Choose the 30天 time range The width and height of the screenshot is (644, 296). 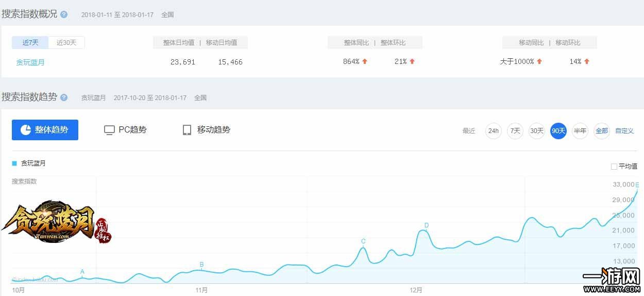(x=536, y=131)
